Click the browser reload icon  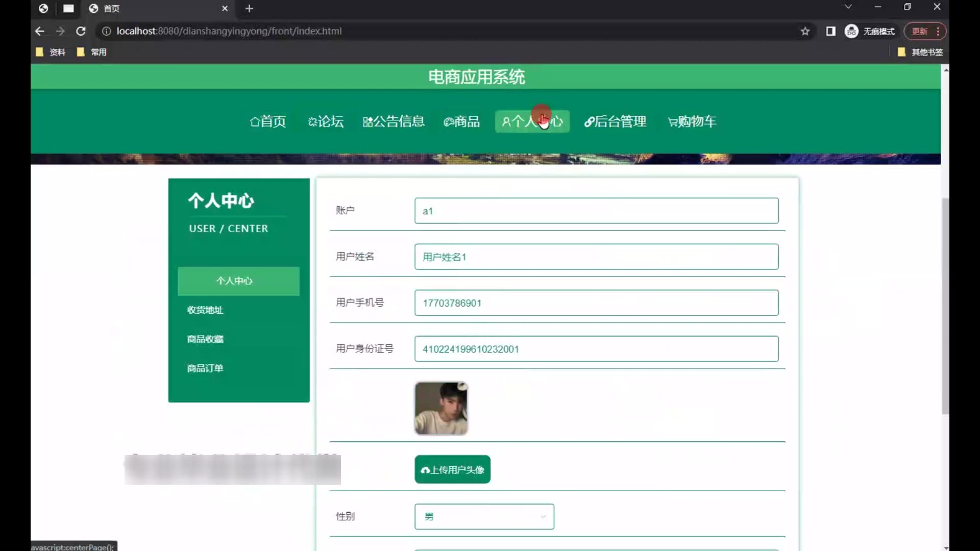[x=81, y=31]
